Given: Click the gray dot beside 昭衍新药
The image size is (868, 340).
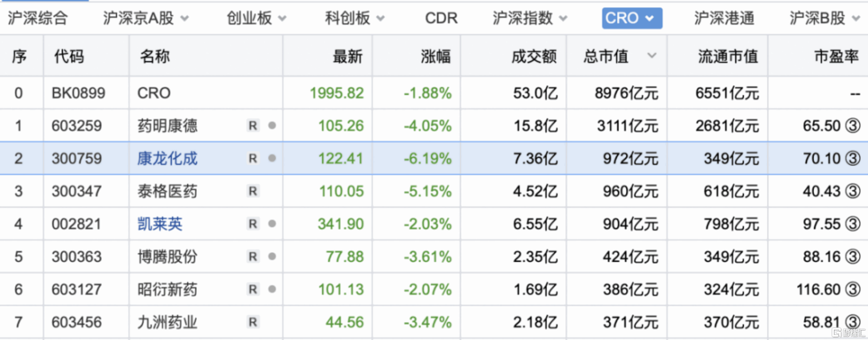Looking at the screenshot, I should [x=272, y=289].
